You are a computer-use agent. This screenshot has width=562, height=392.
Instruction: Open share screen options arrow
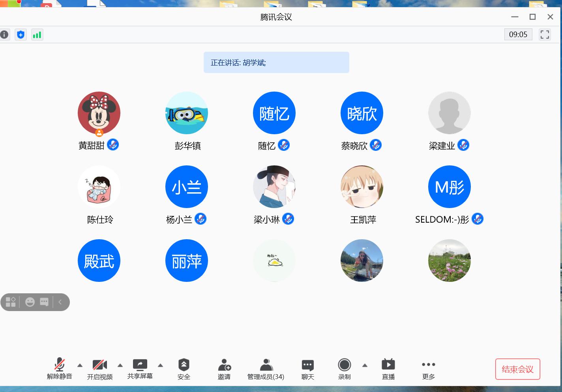tap(161, 365)
